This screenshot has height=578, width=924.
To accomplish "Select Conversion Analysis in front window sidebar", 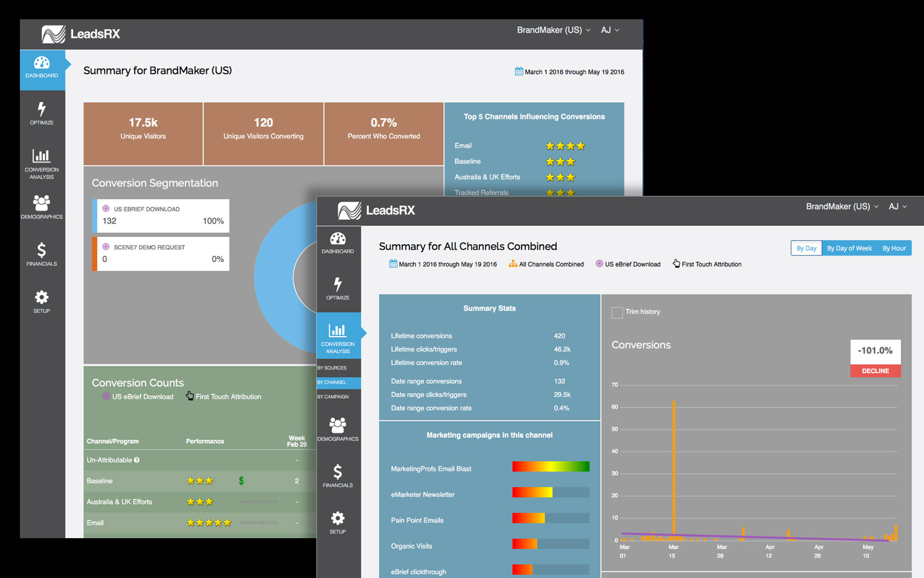I will tap(338, 336).
